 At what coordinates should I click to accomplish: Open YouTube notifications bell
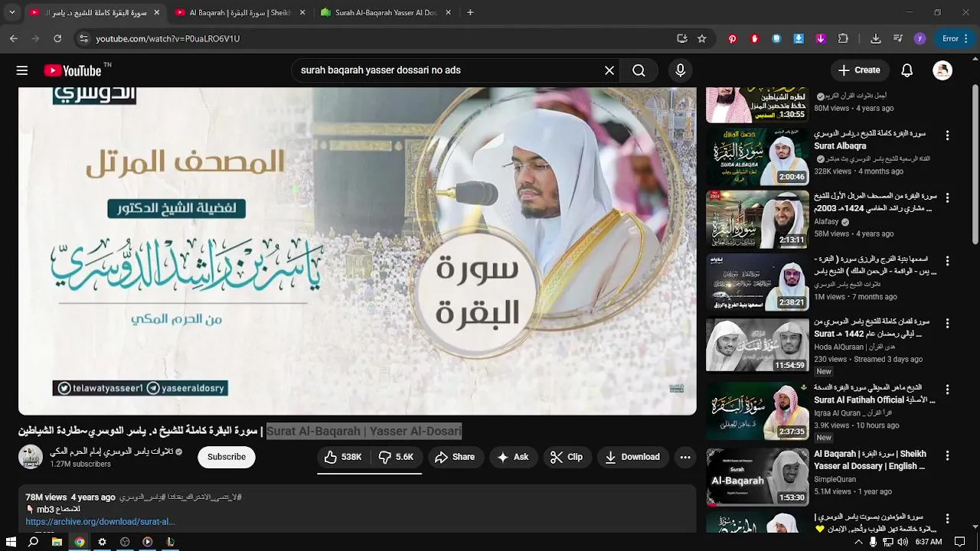(x=906, y=70)
